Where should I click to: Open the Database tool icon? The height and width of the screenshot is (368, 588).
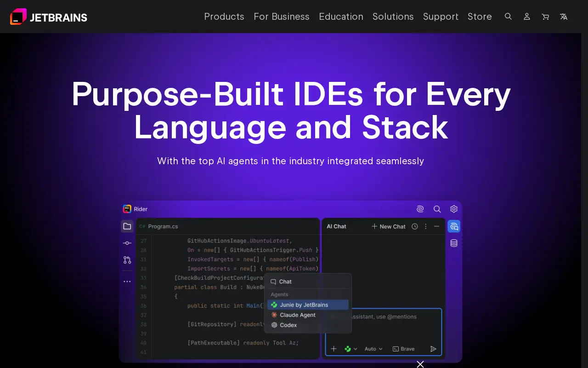pos(454,243)
